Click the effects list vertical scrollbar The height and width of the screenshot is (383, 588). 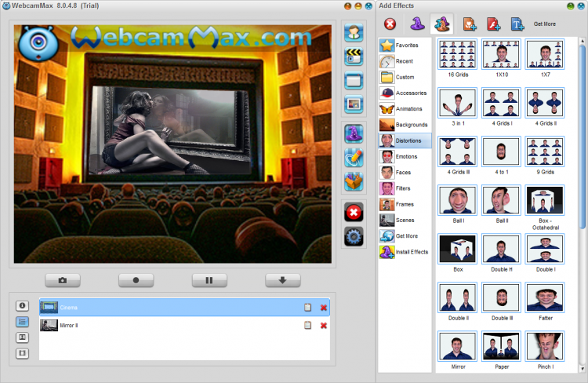click(583, 137)
